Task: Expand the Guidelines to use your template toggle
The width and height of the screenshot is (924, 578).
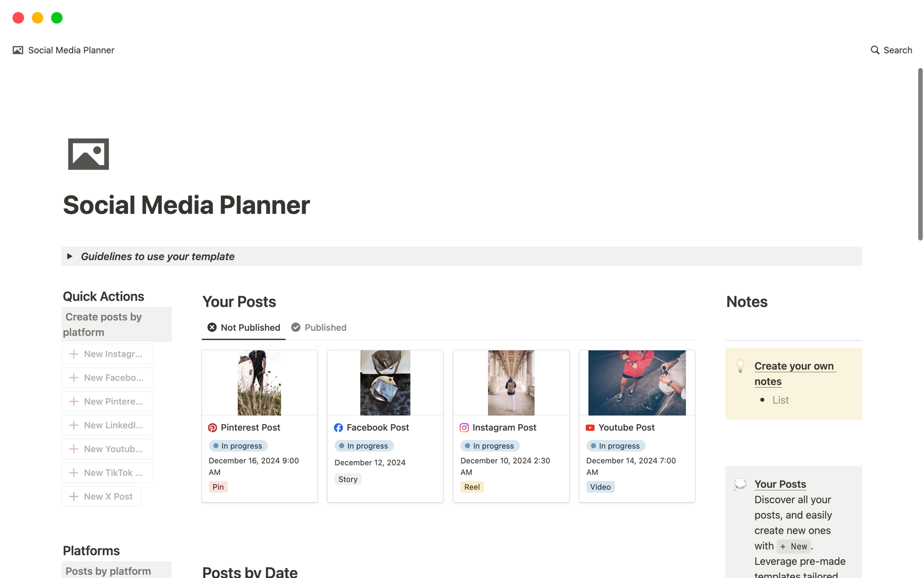Action: point(70,256)
